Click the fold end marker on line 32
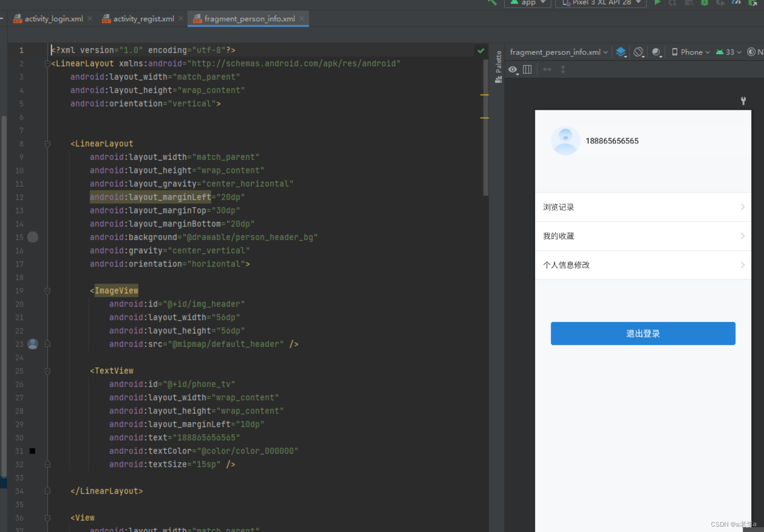The image size is (764, 532). (x=48, y=464)
